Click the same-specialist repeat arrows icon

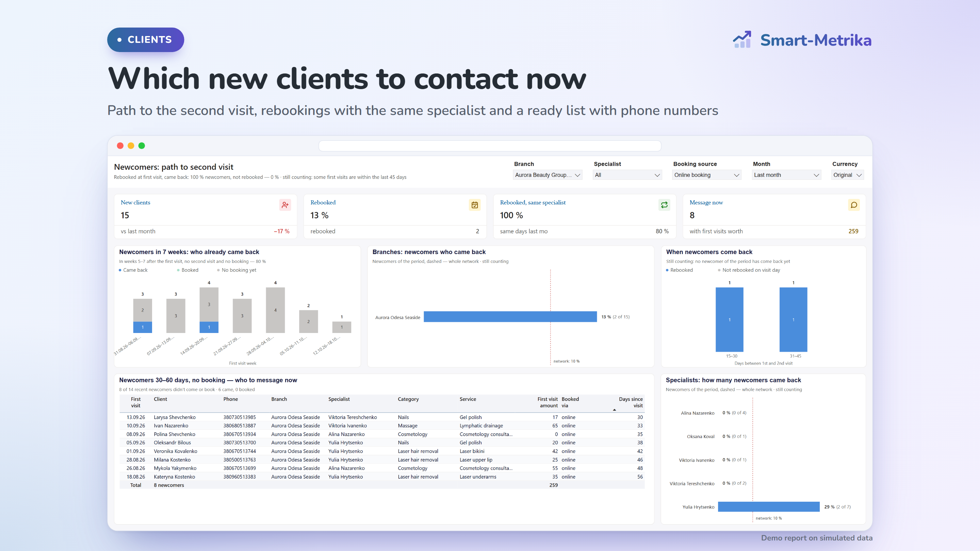(664, 205)
